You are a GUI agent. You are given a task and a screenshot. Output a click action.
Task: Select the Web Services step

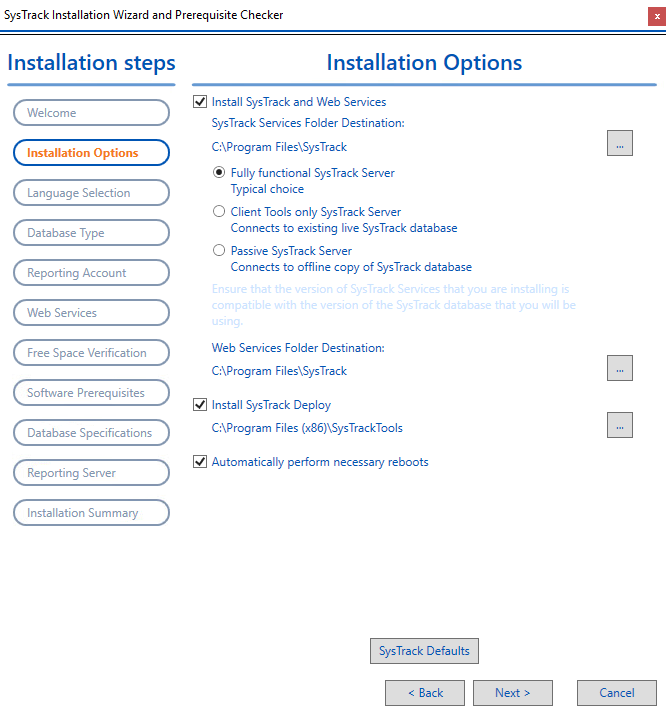pos(91,313)
